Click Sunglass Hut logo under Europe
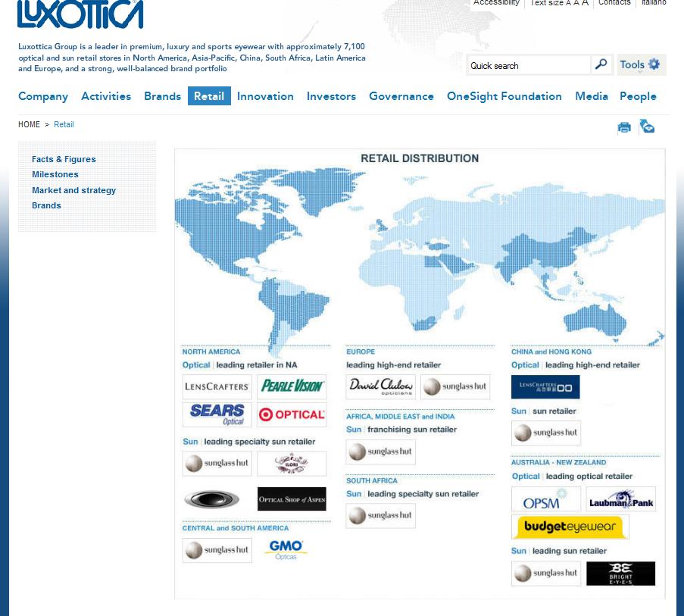 [x=455, y=387]
